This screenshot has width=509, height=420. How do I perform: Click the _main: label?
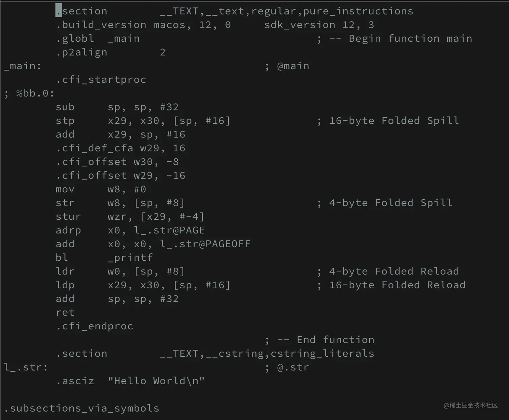[x=22, y=66]
